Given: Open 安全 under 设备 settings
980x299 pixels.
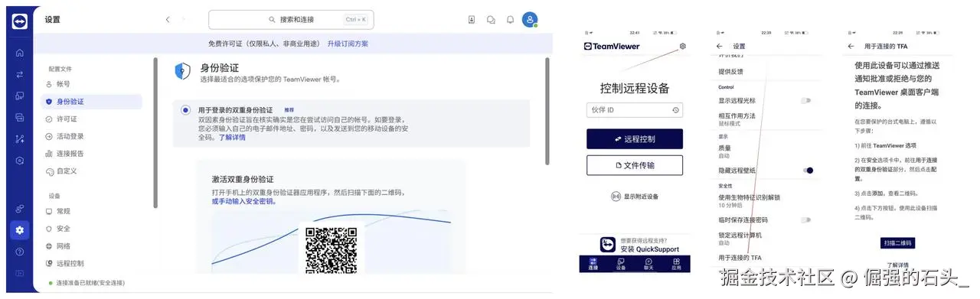Looking at the screenshot, I should point(91,229).
